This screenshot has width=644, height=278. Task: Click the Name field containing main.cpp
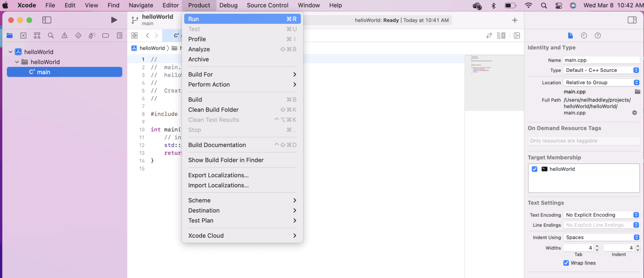601,60
